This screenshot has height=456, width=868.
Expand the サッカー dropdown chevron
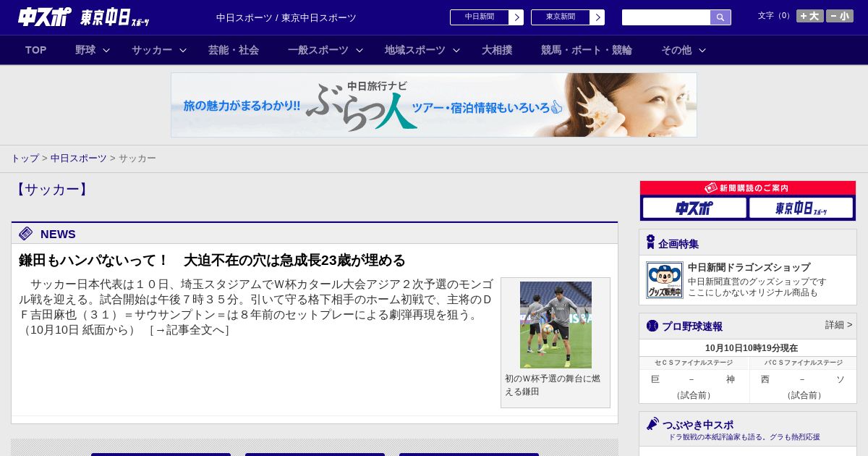tap(183, 50)
